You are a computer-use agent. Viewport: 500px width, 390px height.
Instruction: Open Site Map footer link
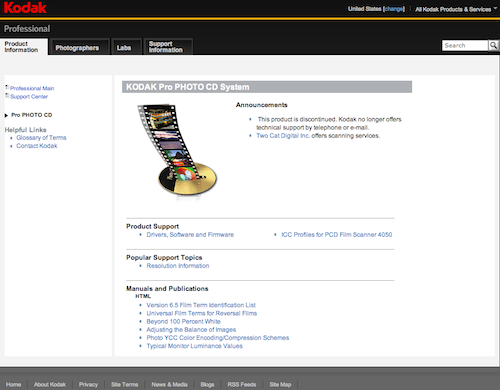coord(280,385)
